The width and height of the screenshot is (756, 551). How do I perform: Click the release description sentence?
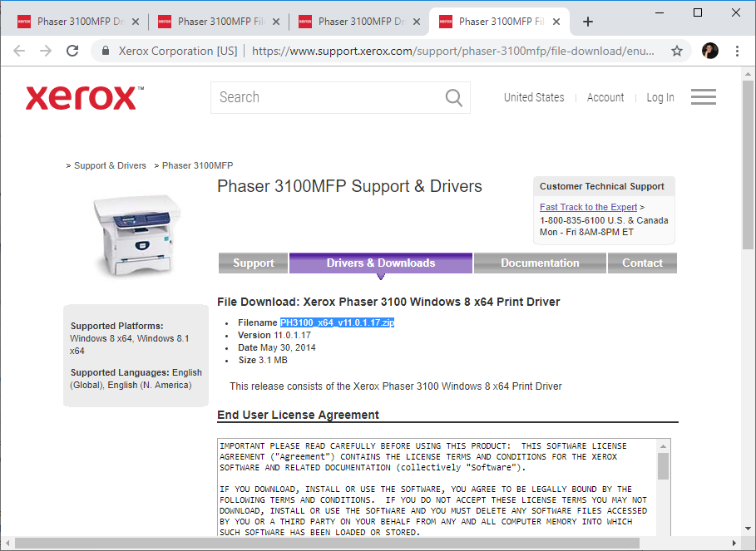395,386
